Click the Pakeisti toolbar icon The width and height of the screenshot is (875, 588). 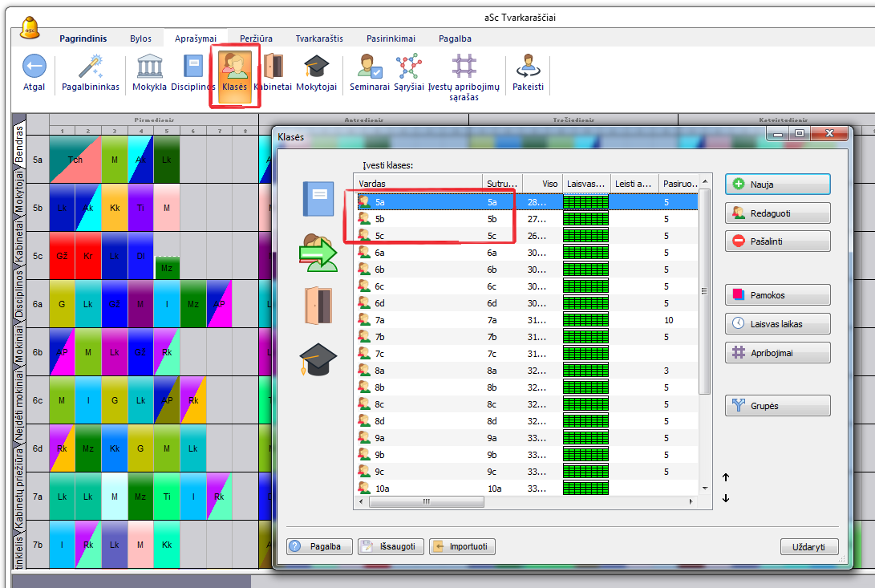tap(528, 67)
